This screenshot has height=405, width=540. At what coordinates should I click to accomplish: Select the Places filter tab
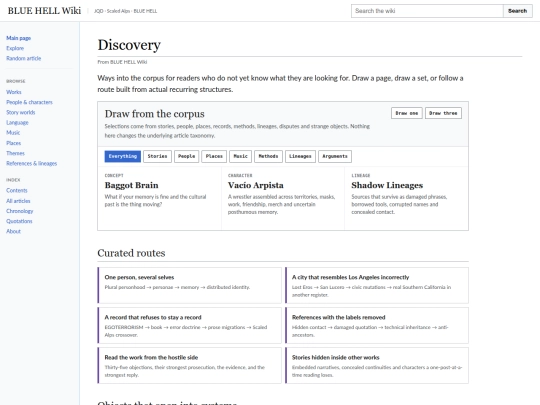click(214, 156)
